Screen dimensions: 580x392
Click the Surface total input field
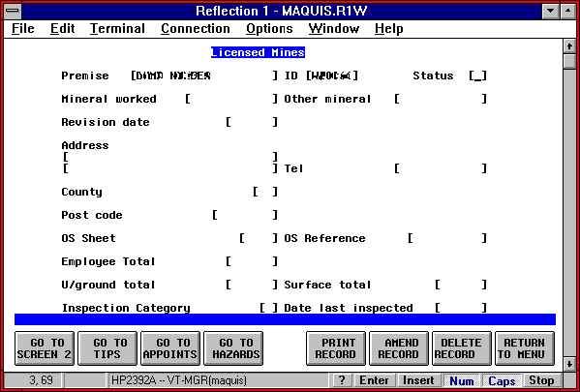tap(461, 286)
